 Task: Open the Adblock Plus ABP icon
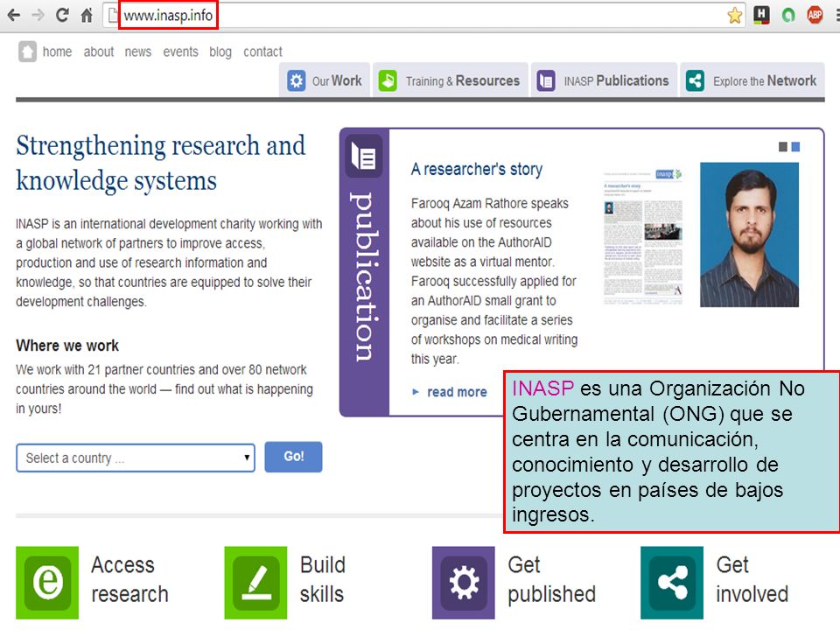pyautogui.click(x=815, y=15)
